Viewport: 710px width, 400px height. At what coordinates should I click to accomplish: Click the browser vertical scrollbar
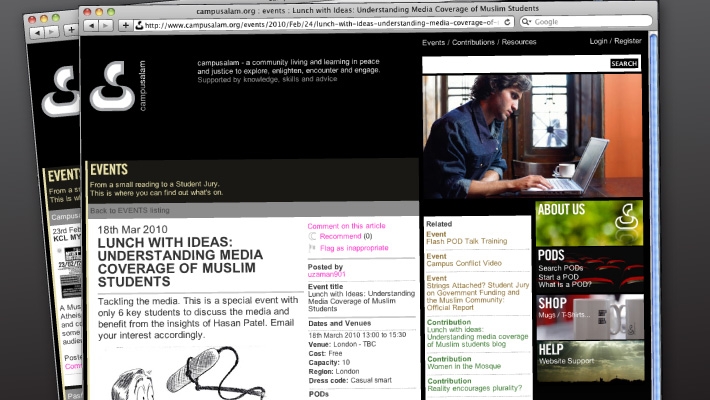[653, 213]
